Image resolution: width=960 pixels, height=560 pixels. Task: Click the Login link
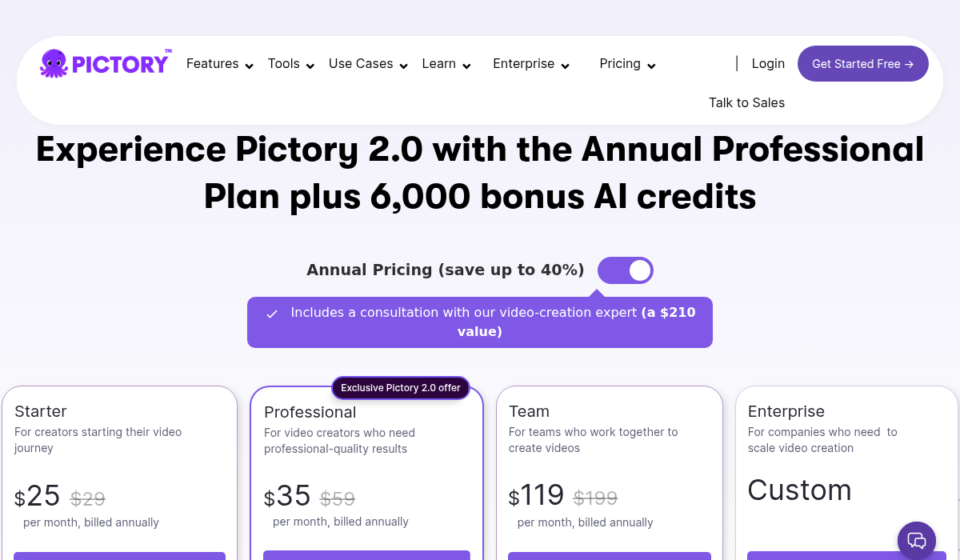click(x=768, y=63)
